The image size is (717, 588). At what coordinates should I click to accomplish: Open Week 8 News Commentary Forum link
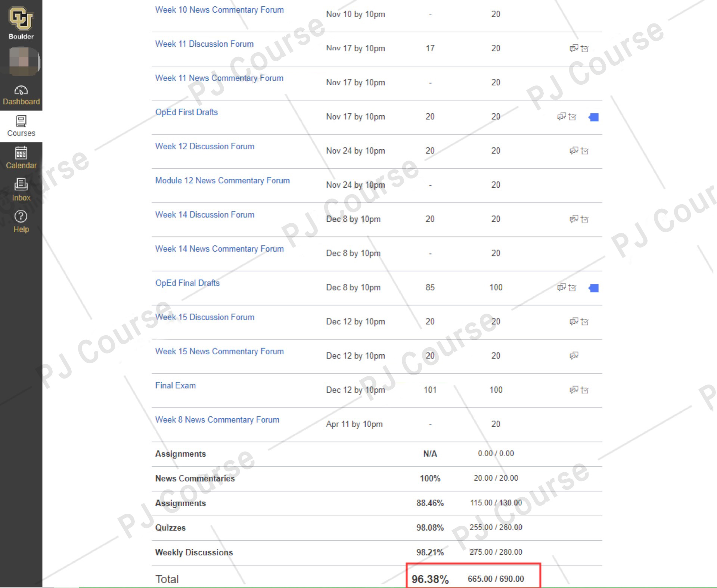point(217,420)
